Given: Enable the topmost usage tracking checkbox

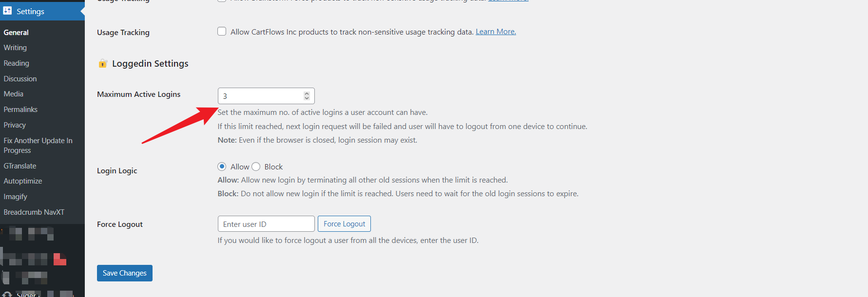Looking at the screenshot, I should pyautogui.click(x=222, y=1).
